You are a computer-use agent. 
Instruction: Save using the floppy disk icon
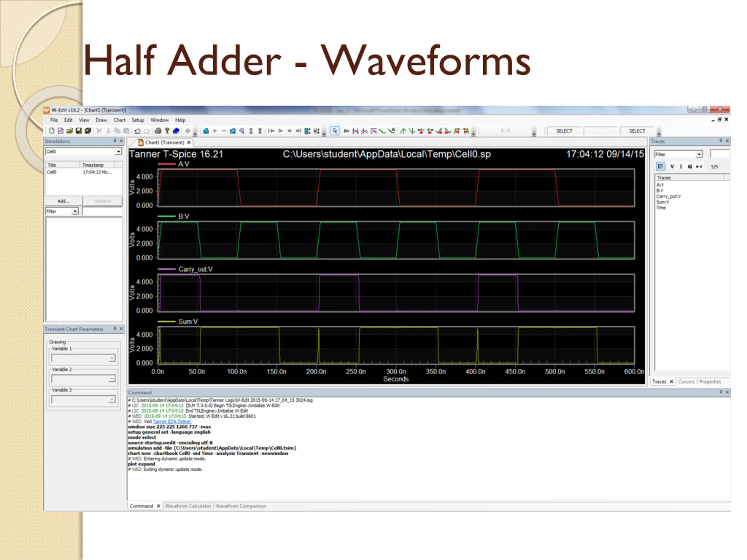pos(79,131)
